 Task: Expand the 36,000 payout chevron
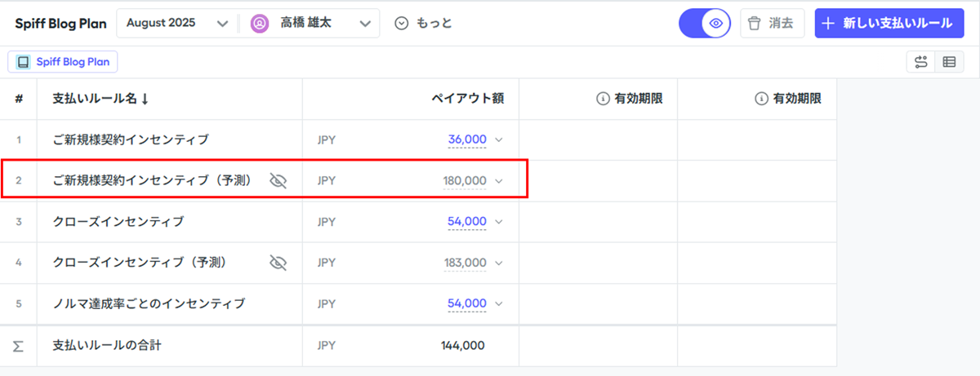(499, 139)
